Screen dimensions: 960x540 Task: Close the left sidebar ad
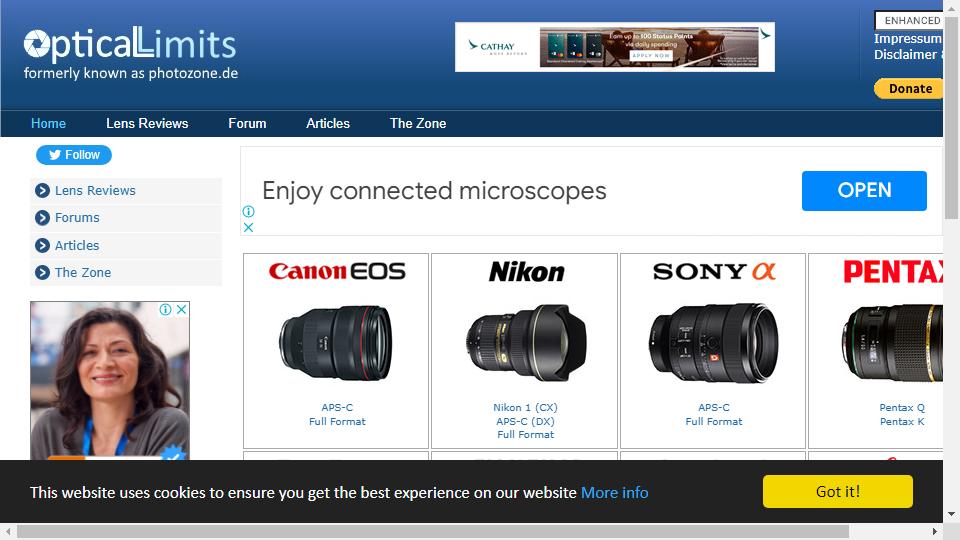(x=182, y=310)
